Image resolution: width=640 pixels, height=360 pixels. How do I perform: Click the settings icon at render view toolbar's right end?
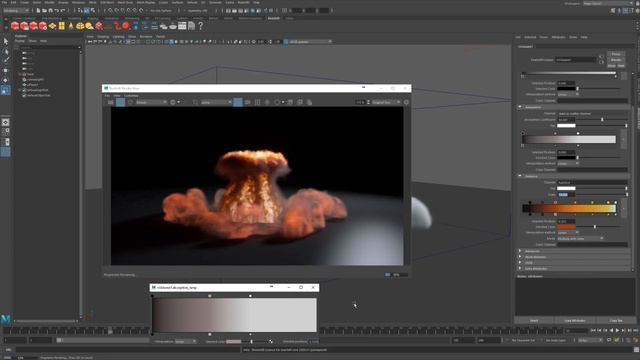[x=406, y=102]
